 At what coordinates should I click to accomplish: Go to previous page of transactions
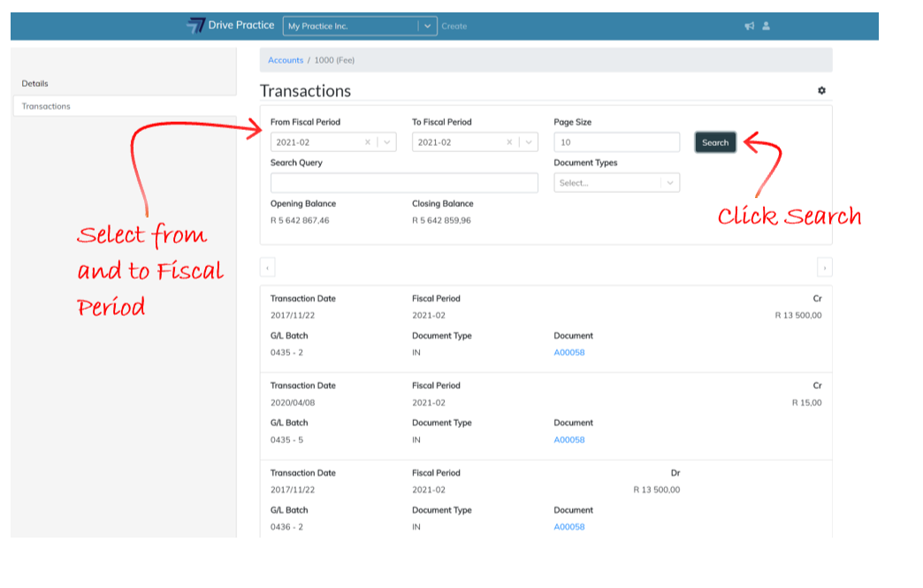click(268, 268)
